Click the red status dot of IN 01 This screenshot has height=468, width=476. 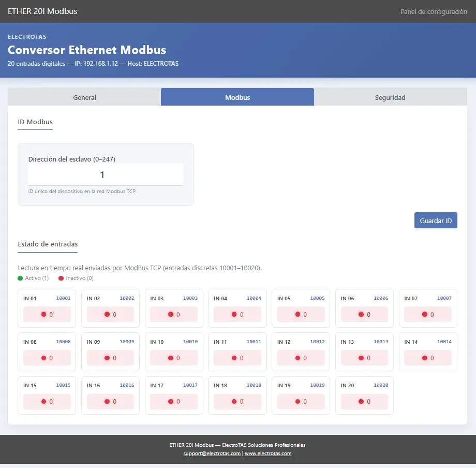point(43,314)
